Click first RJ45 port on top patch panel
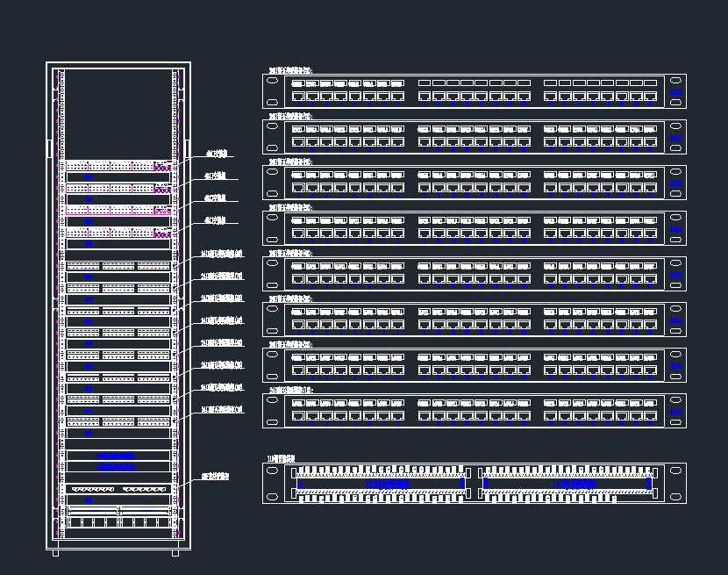 [298, 96]
